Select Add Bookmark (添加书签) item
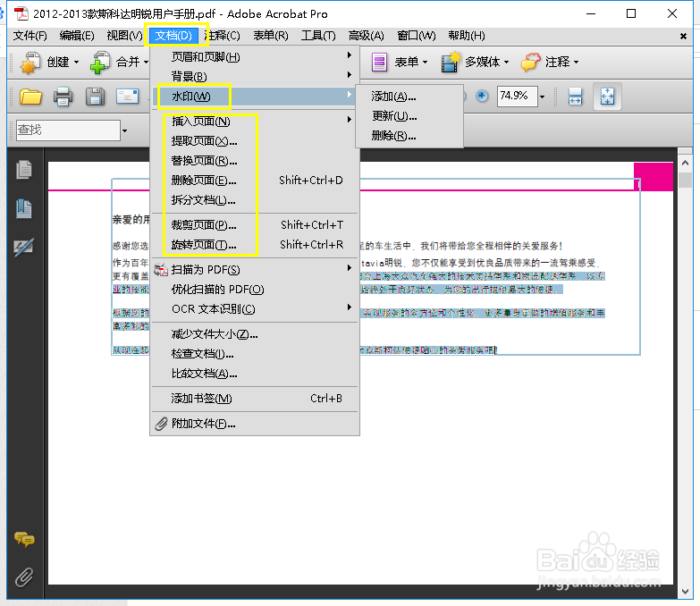 (x=255, y=399)
